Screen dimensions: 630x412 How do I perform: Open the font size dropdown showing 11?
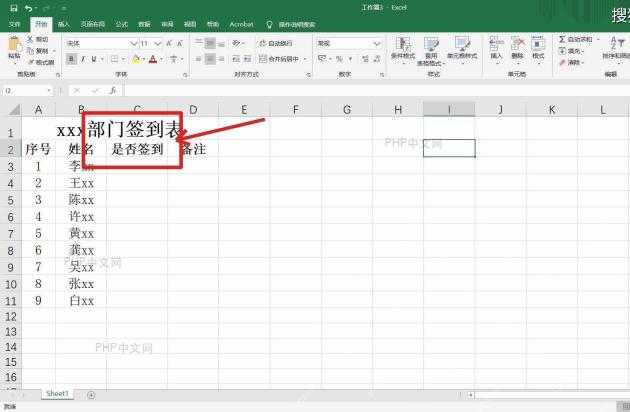[x=158, y=43]
